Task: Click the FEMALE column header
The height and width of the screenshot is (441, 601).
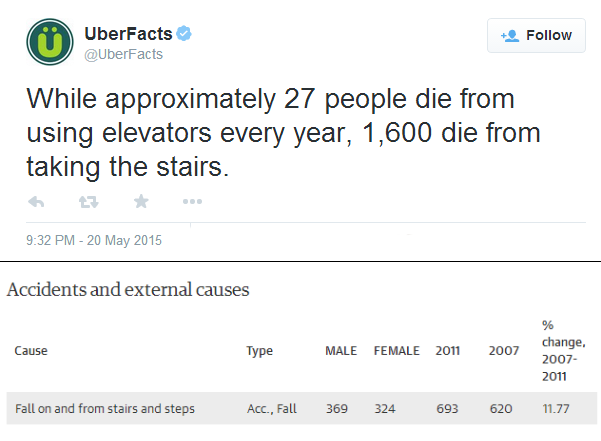Action: point(397,351)
